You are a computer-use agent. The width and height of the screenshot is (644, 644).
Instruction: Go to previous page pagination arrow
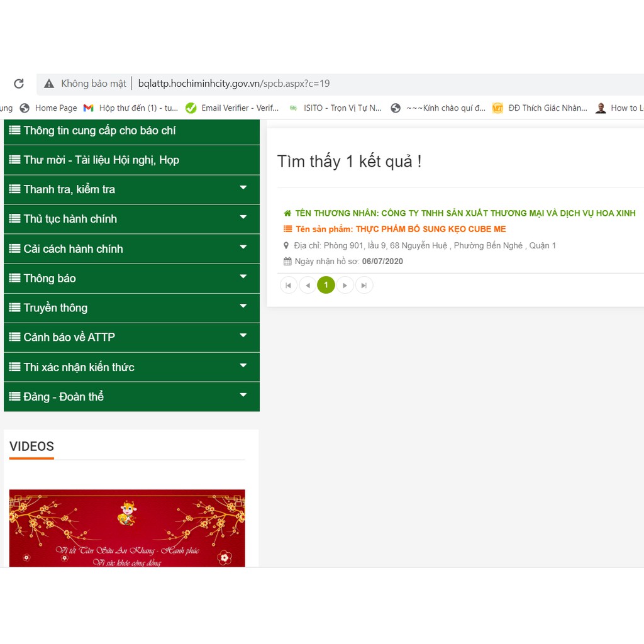coord(308,286)
